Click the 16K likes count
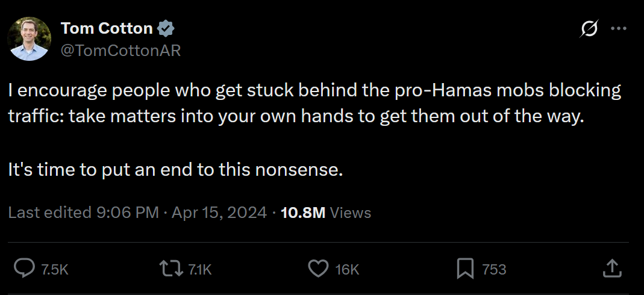The height and width of the screenshot is (295, 644). point(347,270)
